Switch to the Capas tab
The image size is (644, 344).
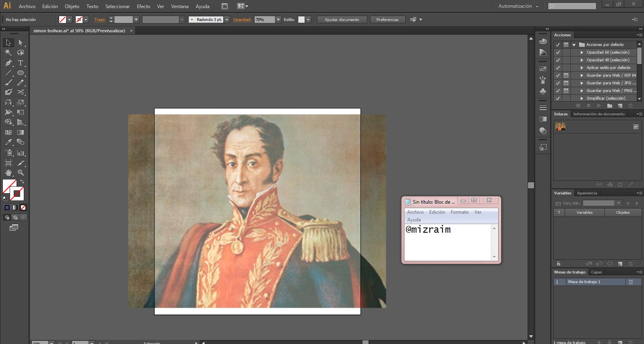596,272
